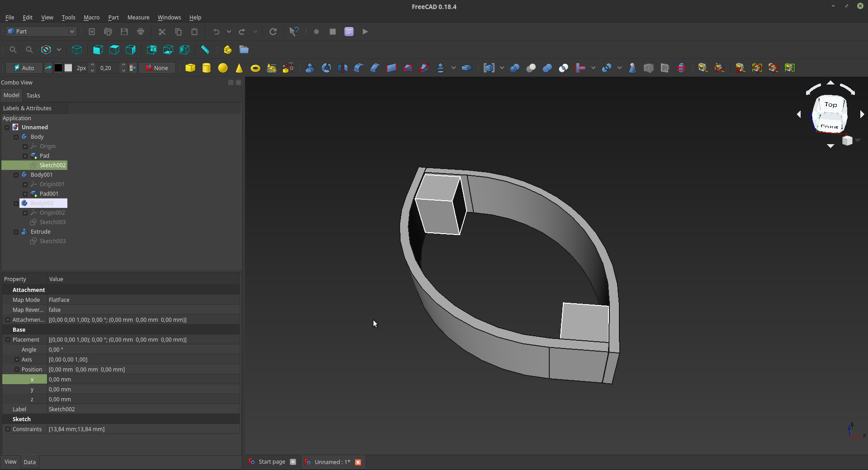Open the Part workbench selector dropdown
Viewport: 868px width, 470px height.
pos(41,32)
